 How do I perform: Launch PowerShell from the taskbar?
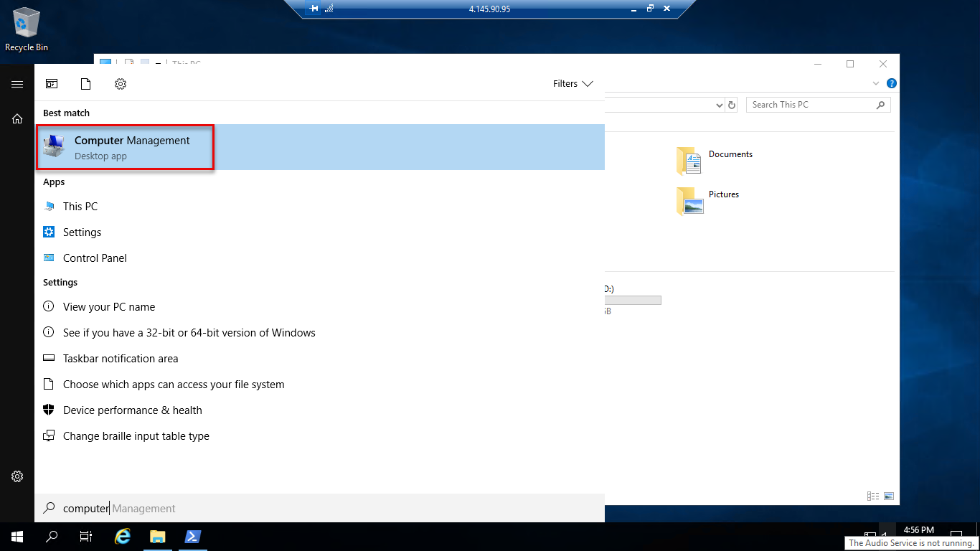click(x=192, y=537)
